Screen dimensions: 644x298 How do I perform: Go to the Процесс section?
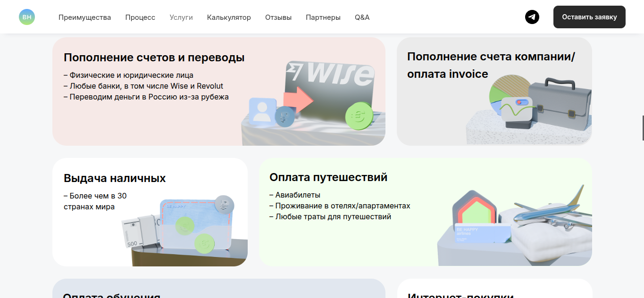(x=140, y=17)
